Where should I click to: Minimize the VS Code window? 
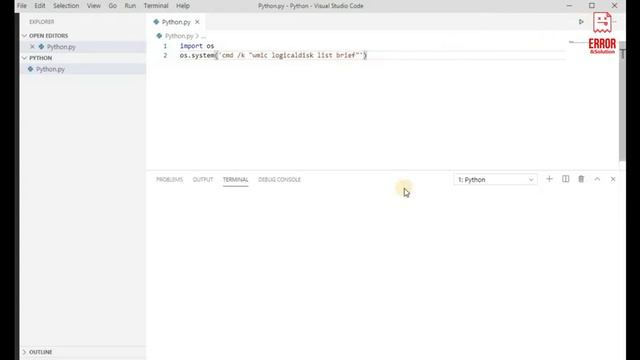569,6
